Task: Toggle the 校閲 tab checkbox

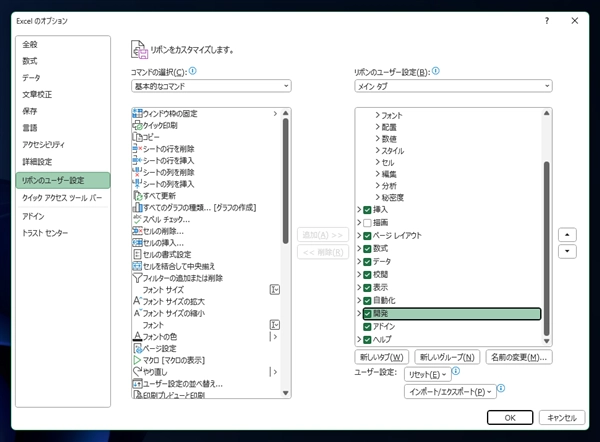Action: tap(367, 275)
